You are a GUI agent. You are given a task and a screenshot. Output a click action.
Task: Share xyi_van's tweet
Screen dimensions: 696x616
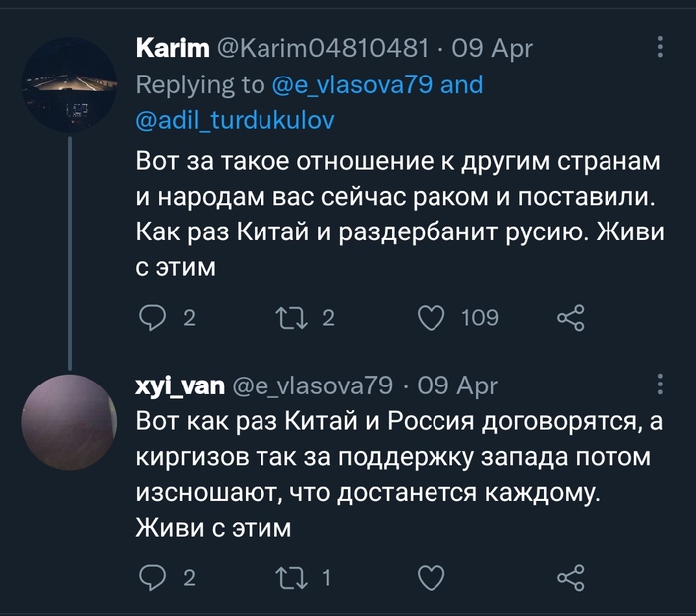pos(570,577)
